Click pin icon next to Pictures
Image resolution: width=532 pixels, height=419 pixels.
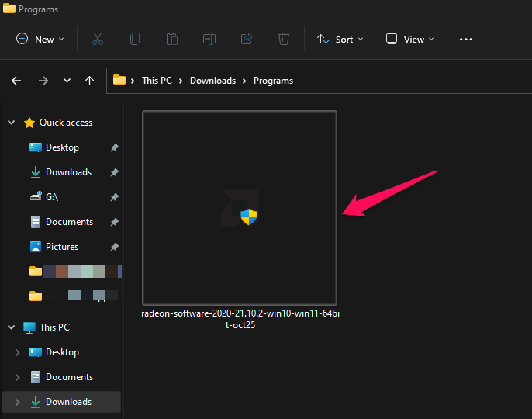[114, 247]
